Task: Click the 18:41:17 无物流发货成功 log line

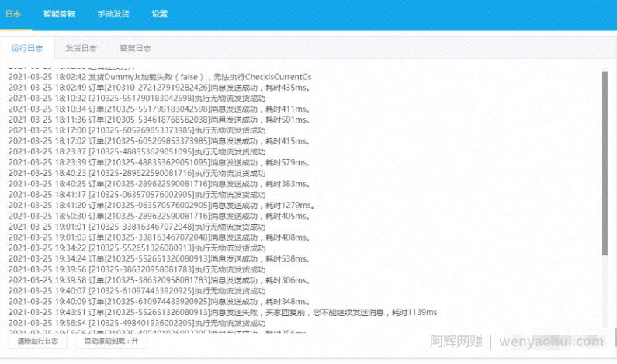Action: pyautogui.click(x=137, y=194)
